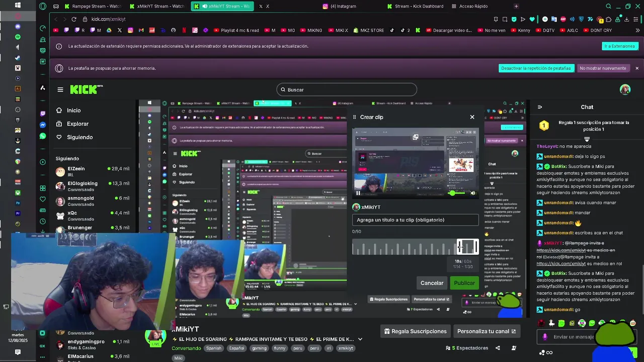This screenshot has height=362, width=644.
Task: Open Opera sidebar Twitch icon
Action: click(x=43, y=114)
